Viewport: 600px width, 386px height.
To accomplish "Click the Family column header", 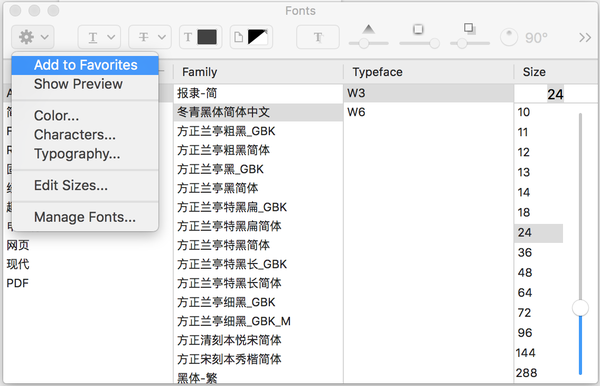I will click(258, 72).
